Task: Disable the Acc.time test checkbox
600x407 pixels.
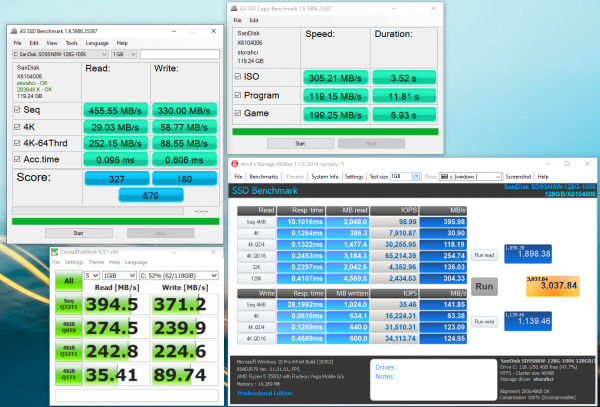Action: click(x=18, y=158)
